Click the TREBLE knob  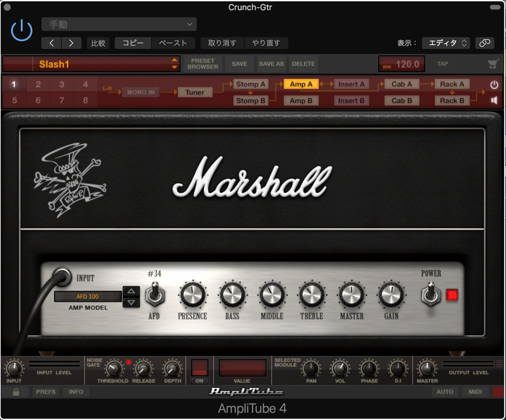pos(311,294)
